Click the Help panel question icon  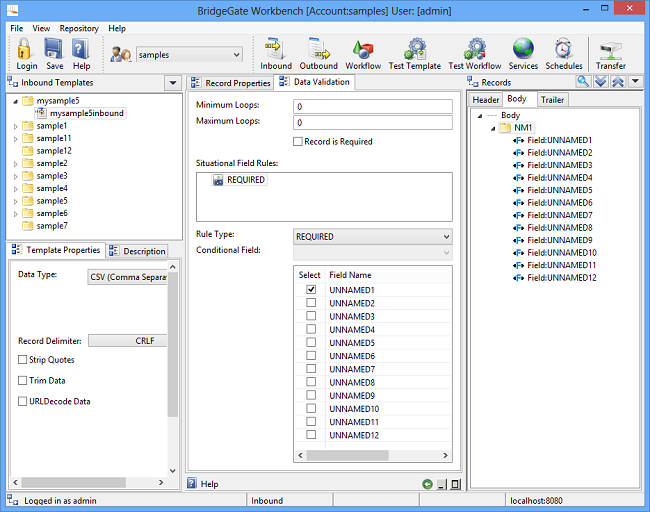[x=192, y=483]
